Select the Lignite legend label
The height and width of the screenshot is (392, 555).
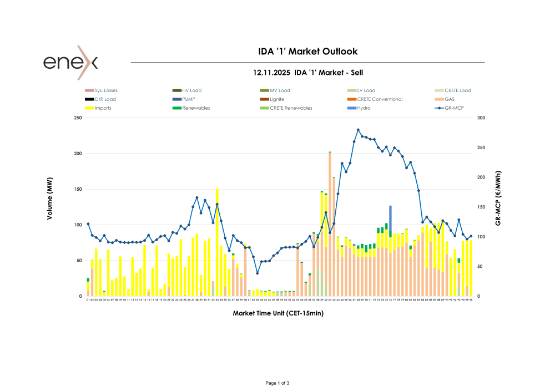click(x=277, y=99)
